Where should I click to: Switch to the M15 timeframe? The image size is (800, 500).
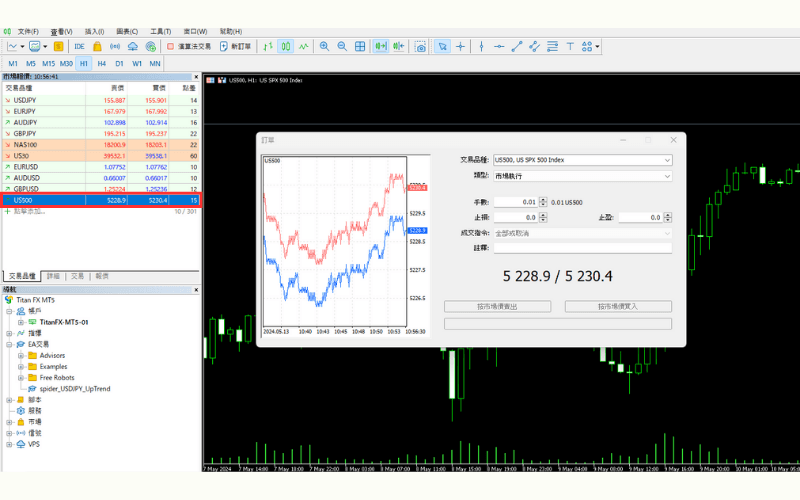click(48, 63)
